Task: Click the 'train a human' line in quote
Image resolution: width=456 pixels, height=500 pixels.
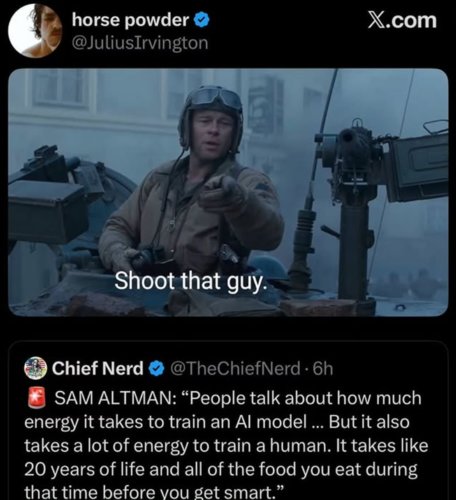Action: pyautogui.click(x=226, y=446)
